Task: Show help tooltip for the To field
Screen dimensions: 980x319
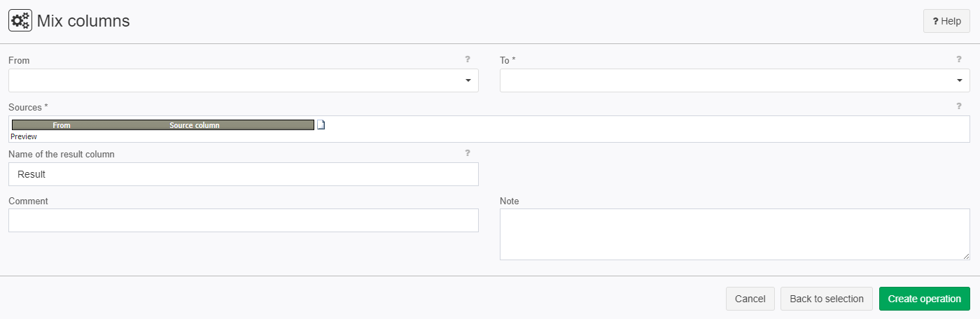Action: (959, 59)
